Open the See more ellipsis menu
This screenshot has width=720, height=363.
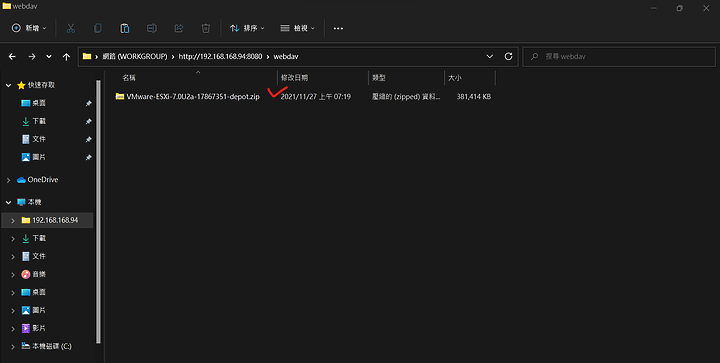338,28
